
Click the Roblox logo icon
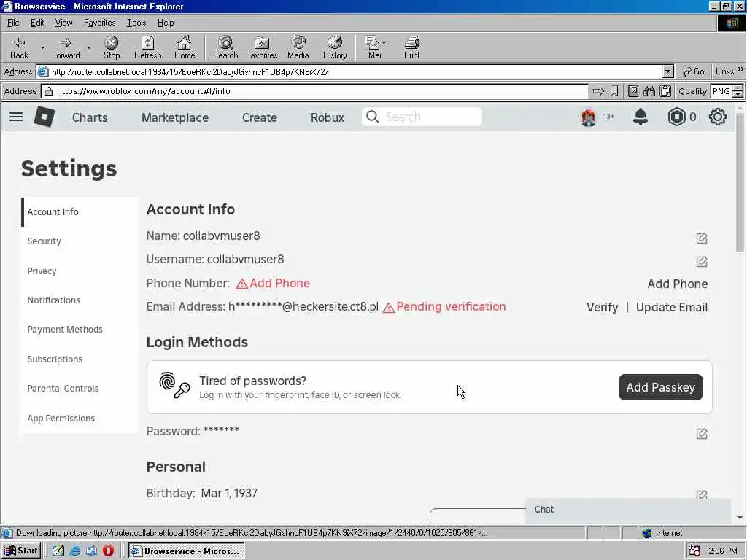pos(44,117)
